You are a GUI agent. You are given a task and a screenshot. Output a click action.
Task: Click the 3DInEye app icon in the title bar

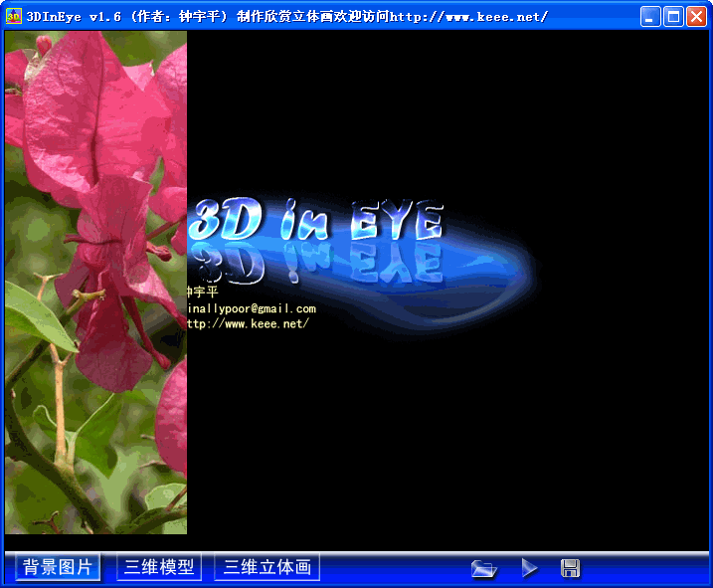pos(13,16)
